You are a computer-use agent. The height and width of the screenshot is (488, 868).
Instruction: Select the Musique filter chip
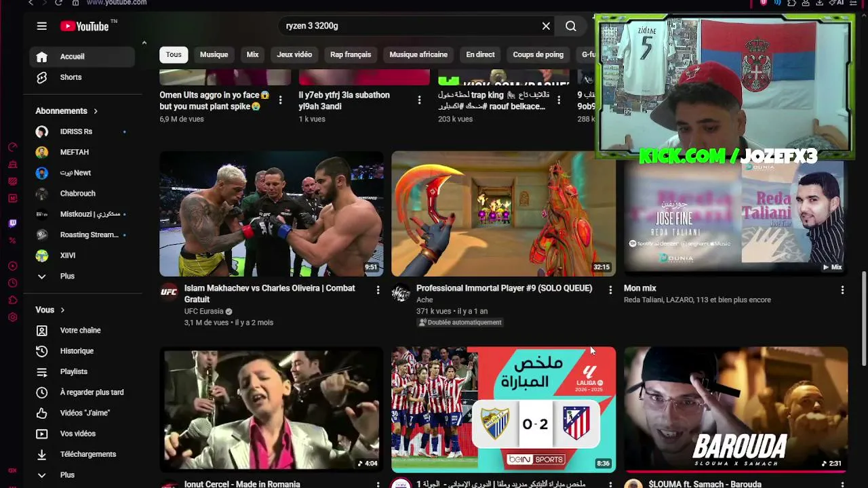coord(214,55)
